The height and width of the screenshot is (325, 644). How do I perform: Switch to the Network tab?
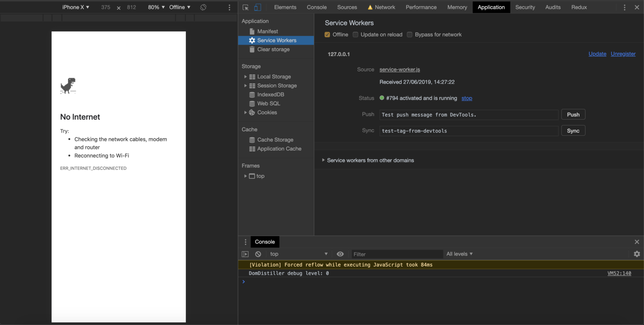coord(385,7)
